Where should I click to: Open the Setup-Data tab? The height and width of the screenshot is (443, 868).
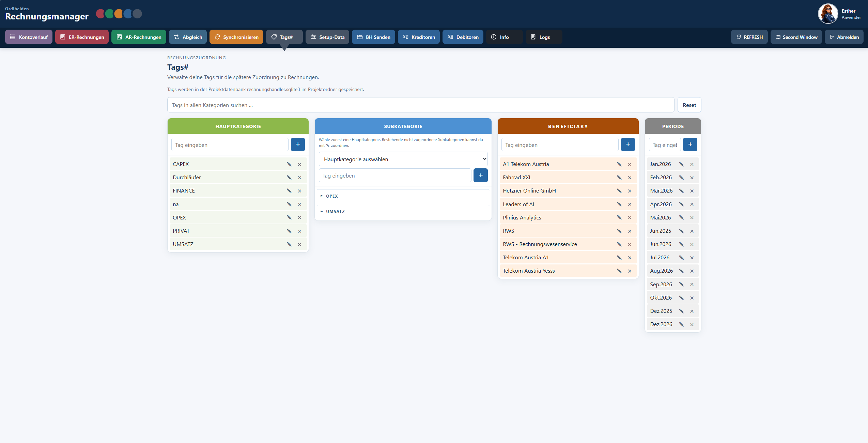pyautogui.click(x=327, y=37)
